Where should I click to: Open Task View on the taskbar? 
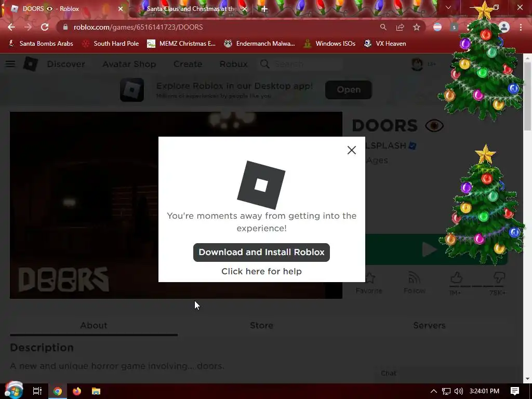click(37, 391)
